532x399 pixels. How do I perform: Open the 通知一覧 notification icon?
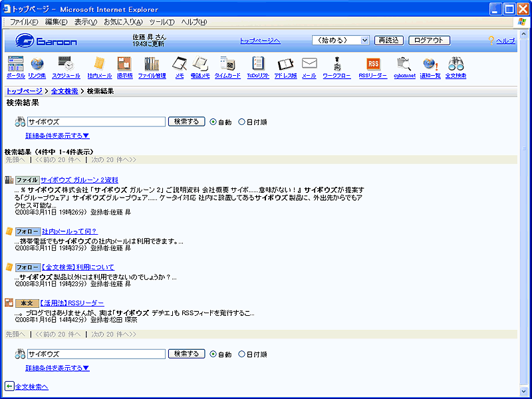pyautogui.click(x=430, y=63)
